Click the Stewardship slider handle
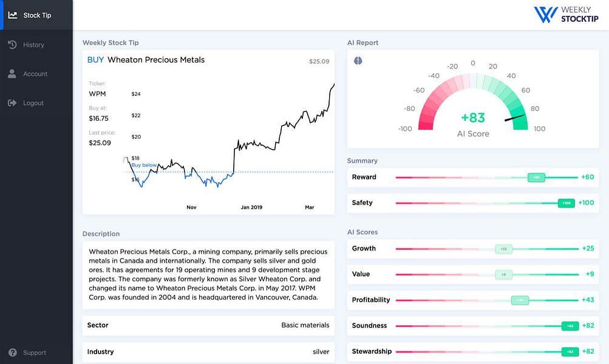 pyautogui.click(x=570, y=352)
